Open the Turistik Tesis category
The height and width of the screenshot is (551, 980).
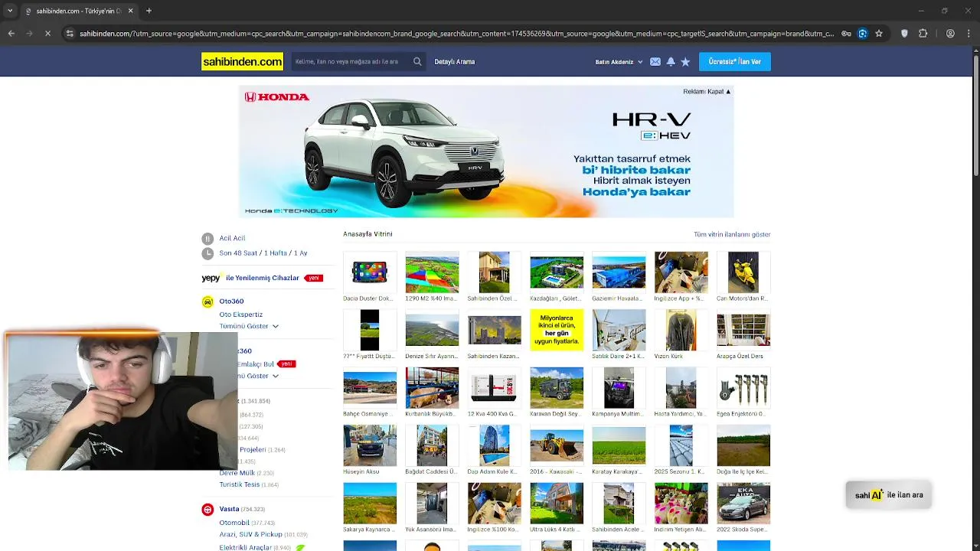[x=240, y=484]
